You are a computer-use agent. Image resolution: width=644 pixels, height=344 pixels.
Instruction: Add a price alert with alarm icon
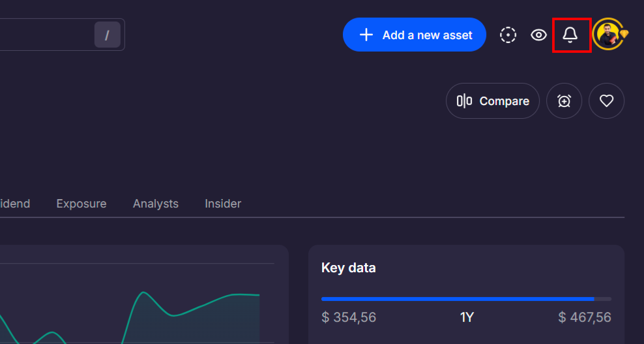[x=564, y=101]
